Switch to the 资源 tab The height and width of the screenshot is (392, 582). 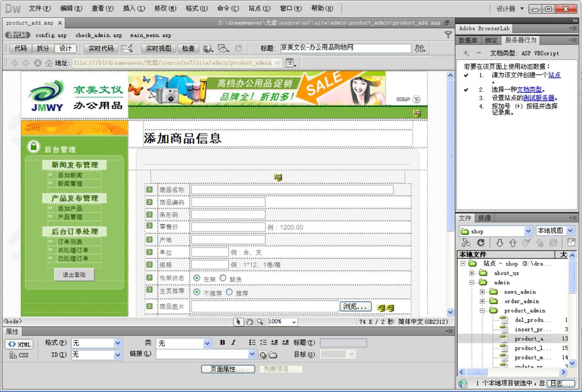coord(484,218)
